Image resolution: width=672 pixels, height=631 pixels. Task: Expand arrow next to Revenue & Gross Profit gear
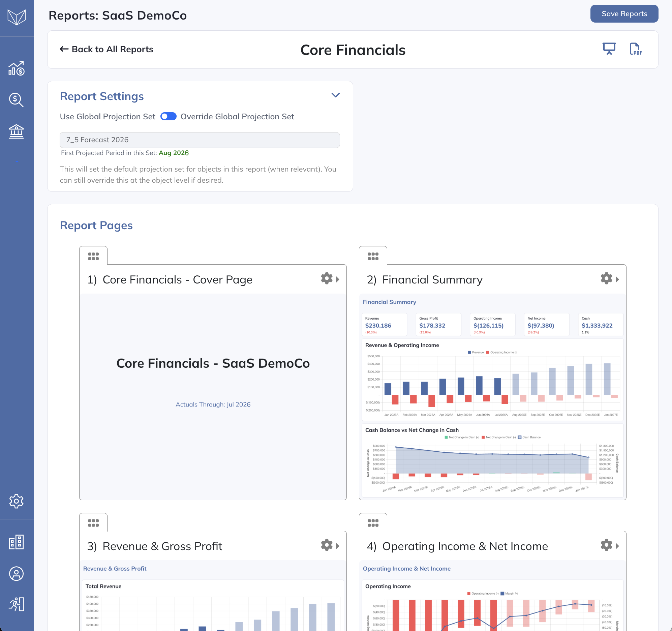(x=337, y=546)
